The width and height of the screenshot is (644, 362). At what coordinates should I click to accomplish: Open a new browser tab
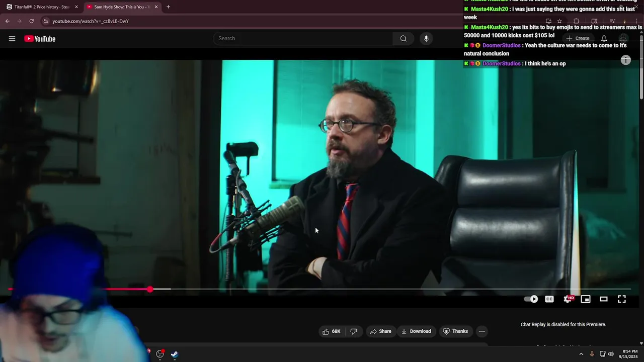click(168, 7)
